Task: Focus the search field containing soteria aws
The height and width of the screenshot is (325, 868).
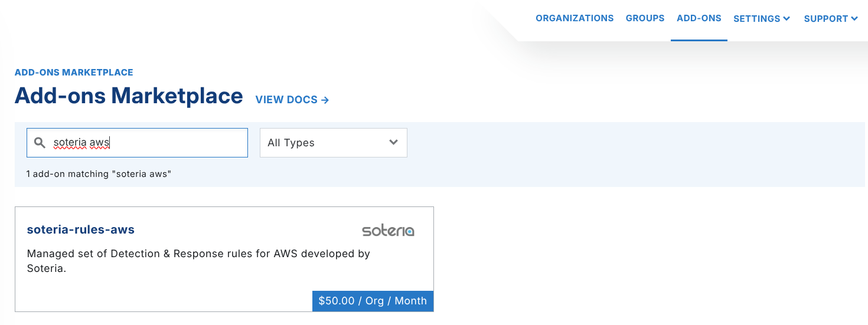Action: click(148, 143)
